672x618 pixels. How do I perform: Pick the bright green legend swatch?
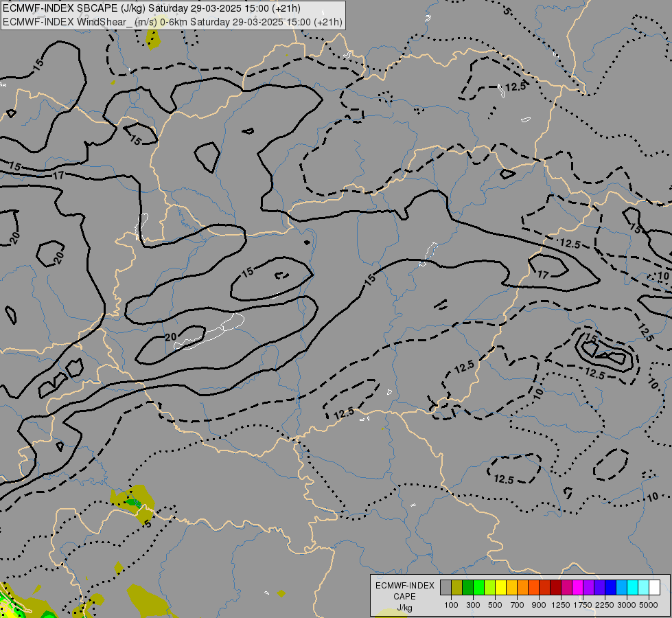coord(479,588)
